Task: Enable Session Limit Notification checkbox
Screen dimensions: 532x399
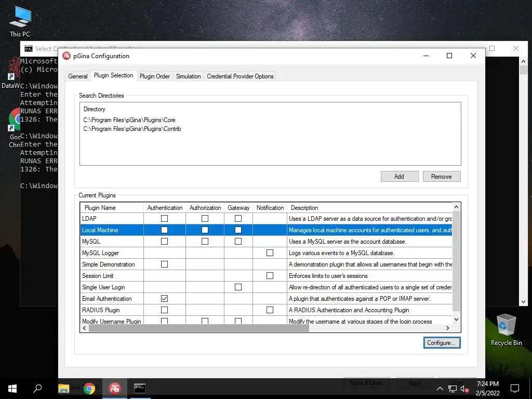Action: [270, 275]
